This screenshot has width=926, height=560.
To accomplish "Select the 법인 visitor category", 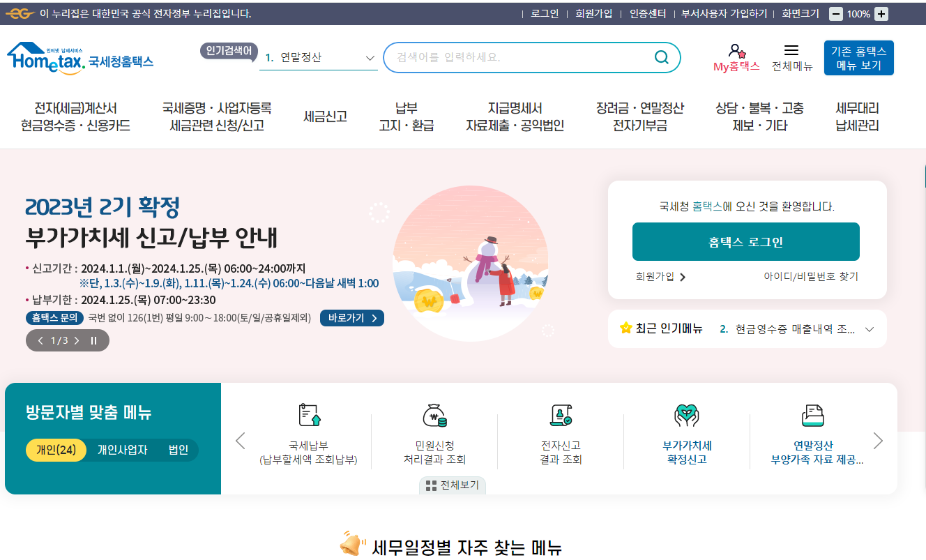I will [x=179, y=450].
